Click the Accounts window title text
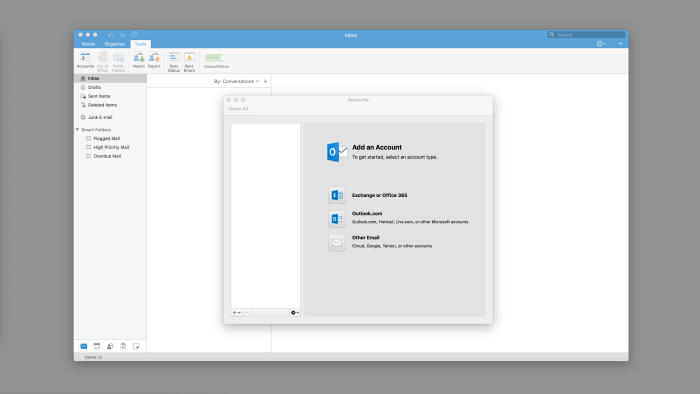 [358, 100]
